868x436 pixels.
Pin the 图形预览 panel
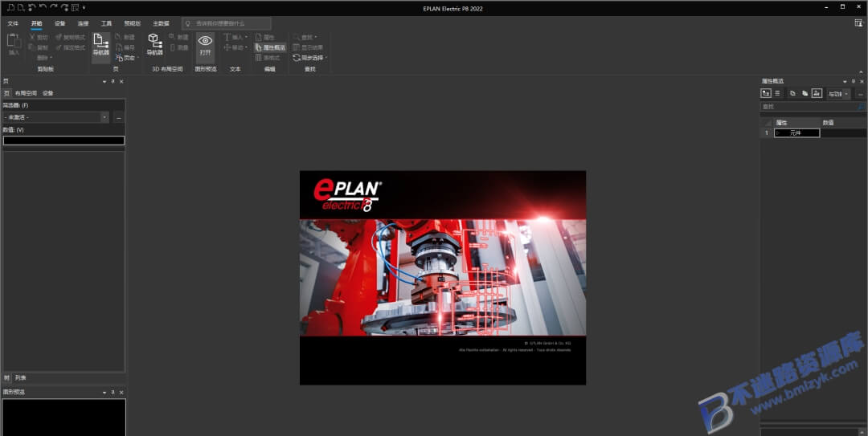click(113, 393)
